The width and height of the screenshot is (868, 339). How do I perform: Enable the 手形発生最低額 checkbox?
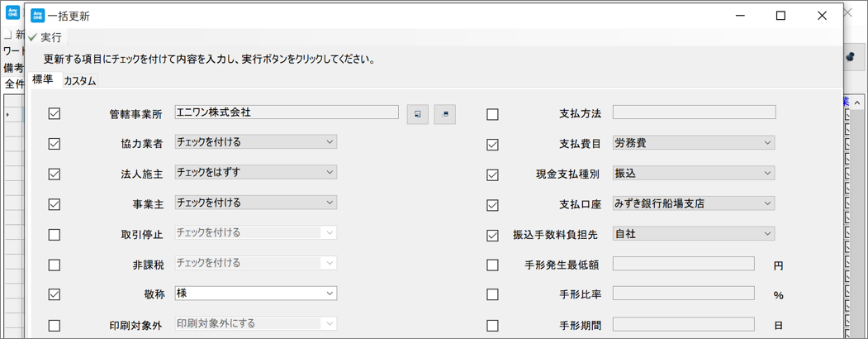[492, 265]
